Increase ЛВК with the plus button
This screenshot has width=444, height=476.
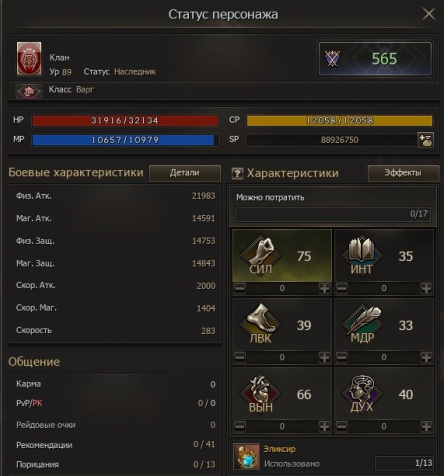point(324,357)
